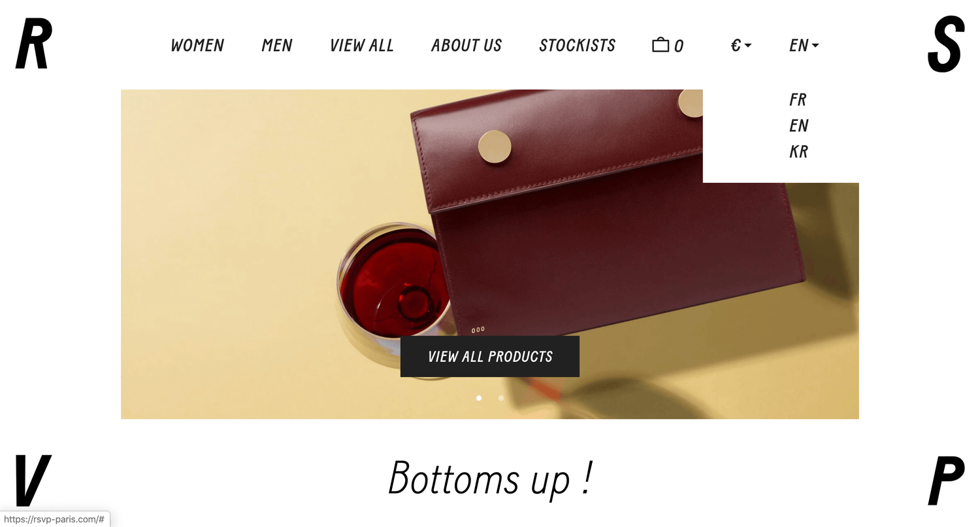Switch to the second carousel slide dot
The image size is (980, 527).
(501, 398)
